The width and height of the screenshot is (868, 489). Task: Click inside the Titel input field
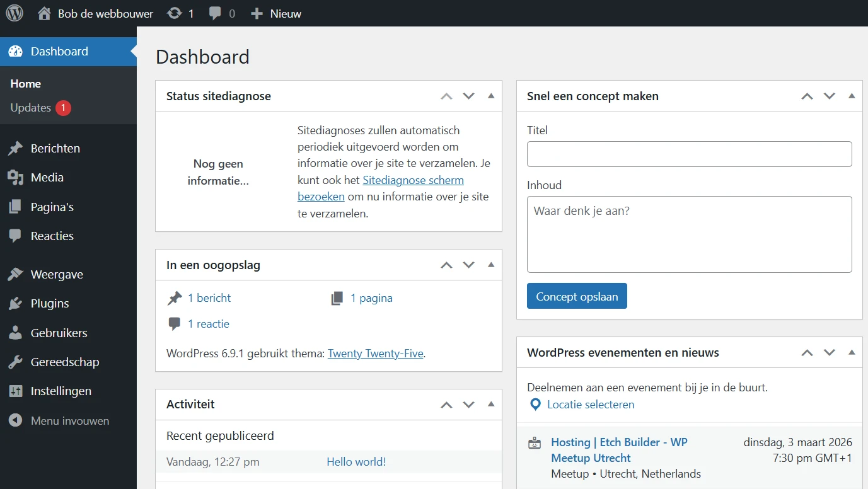(x=689, y=154)
